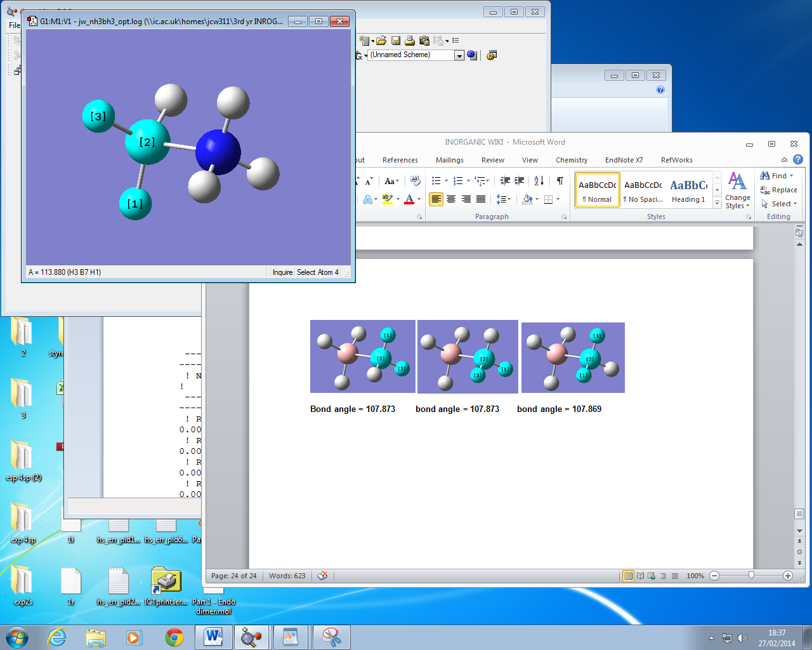Screen dimensions: 812x650
Task: Toggle Justify alignment in Word
Action: click(481, 199)
